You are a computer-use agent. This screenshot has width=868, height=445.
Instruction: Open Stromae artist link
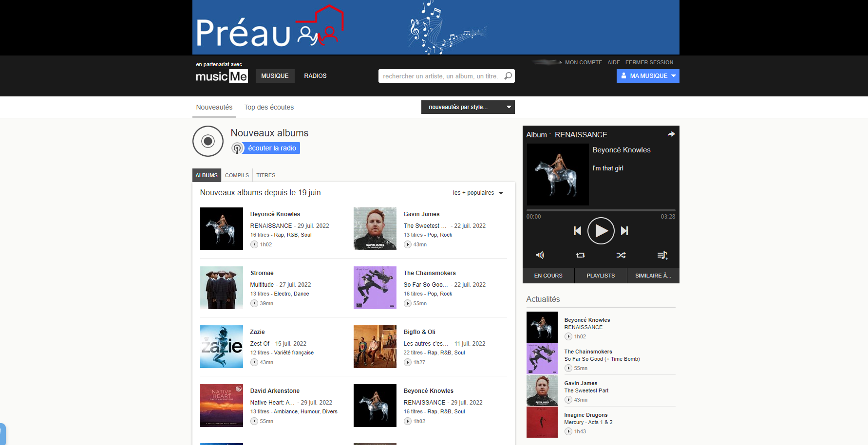pos(262,273)
